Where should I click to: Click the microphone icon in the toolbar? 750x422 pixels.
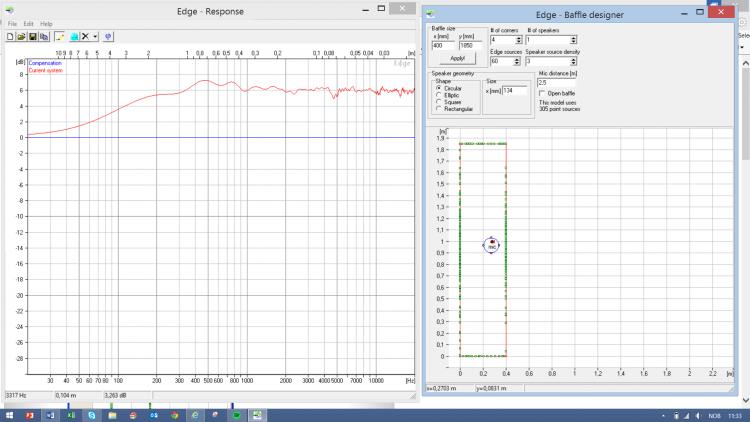click(108, 36)
